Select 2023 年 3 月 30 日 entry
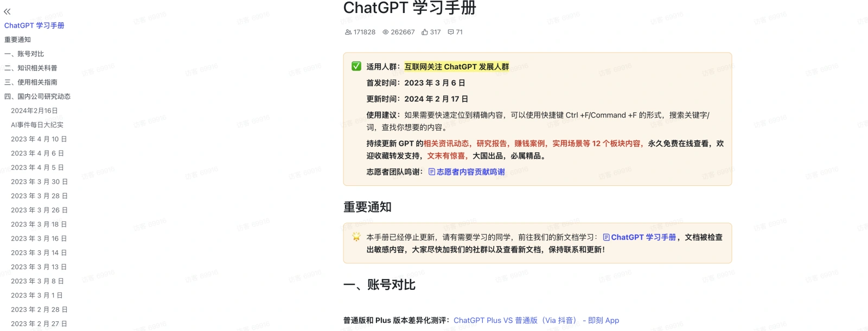 [39, 181]
